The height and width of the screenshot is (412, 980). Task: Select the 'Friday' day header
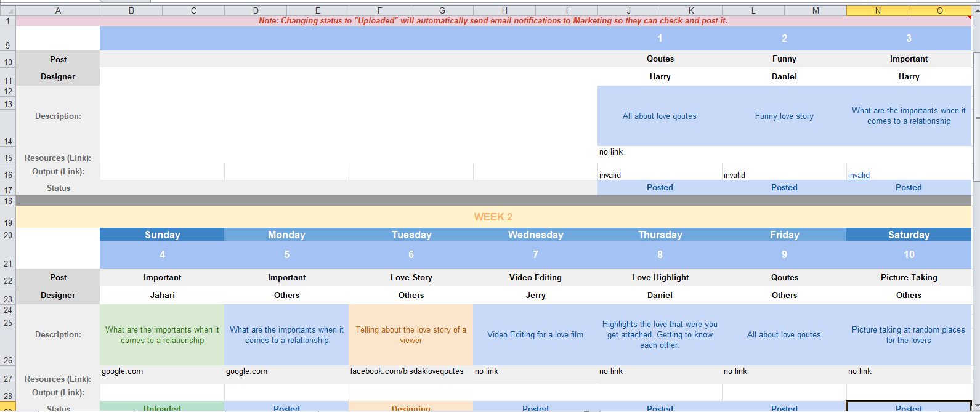(x=784, y=235)
